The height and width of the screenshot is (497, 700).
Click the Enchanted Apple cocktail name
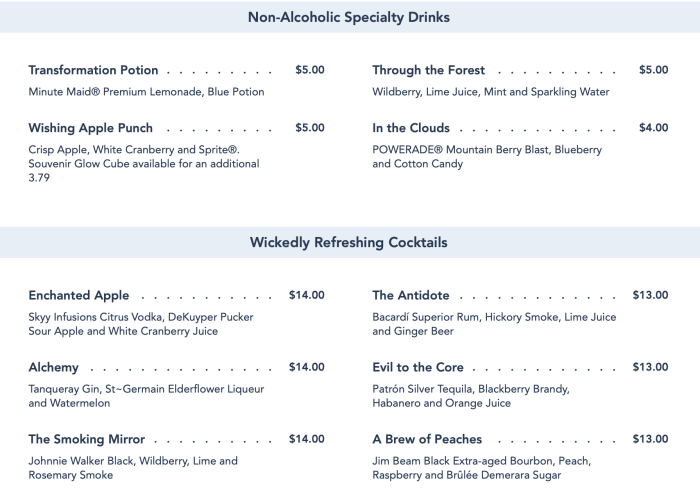point(79,295)
